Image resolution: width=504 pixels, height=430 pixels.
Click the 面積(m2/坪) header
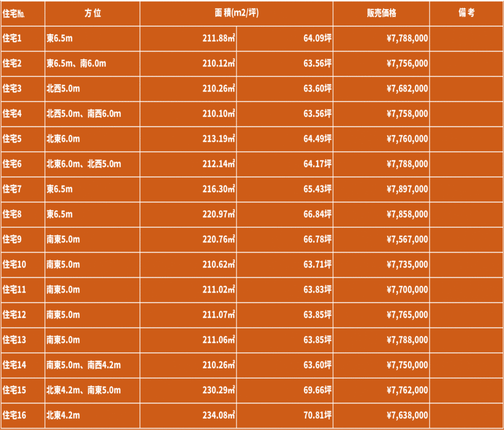237,13
